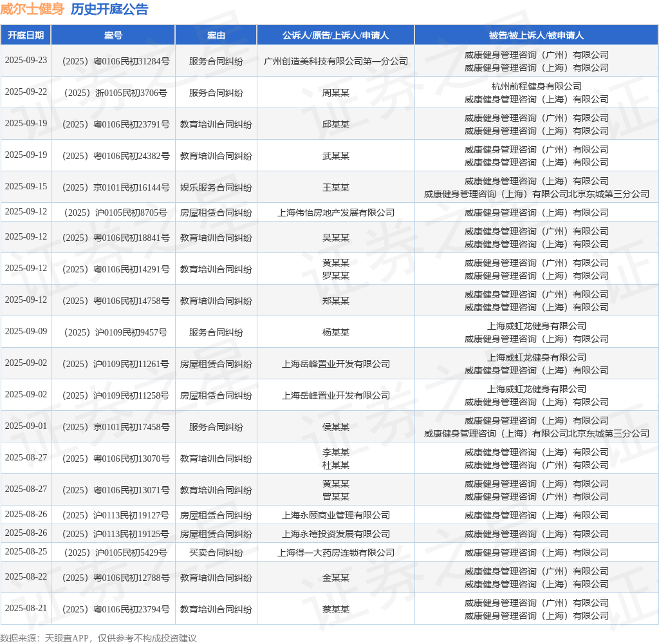Select case number 沪0105民初8705号
The height and width of the screenshot is (644, 659).
click(116, 213)
